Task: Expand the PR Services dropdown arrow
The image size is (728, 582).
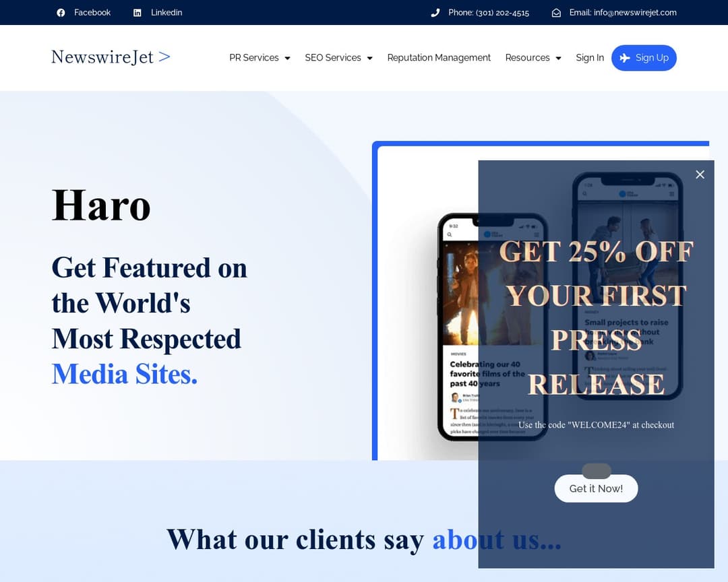Action: tap(287, 59)
